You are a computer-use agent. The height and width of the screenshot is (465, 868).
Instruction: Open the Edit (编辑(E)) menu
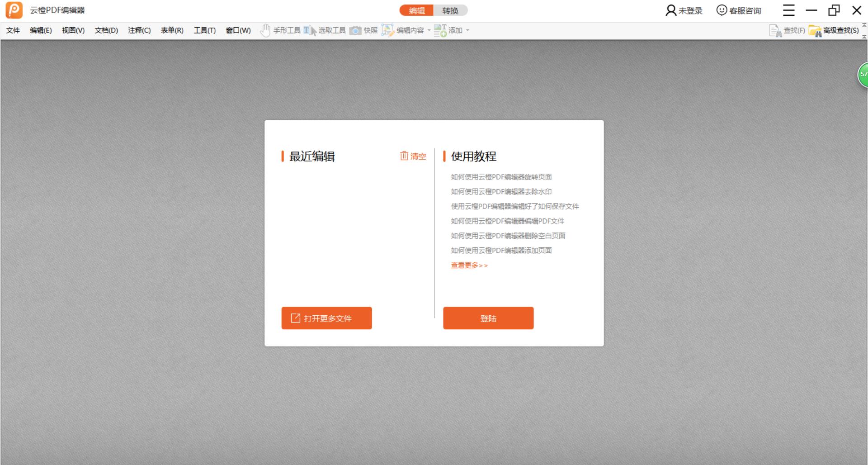(x=41, y=30)
